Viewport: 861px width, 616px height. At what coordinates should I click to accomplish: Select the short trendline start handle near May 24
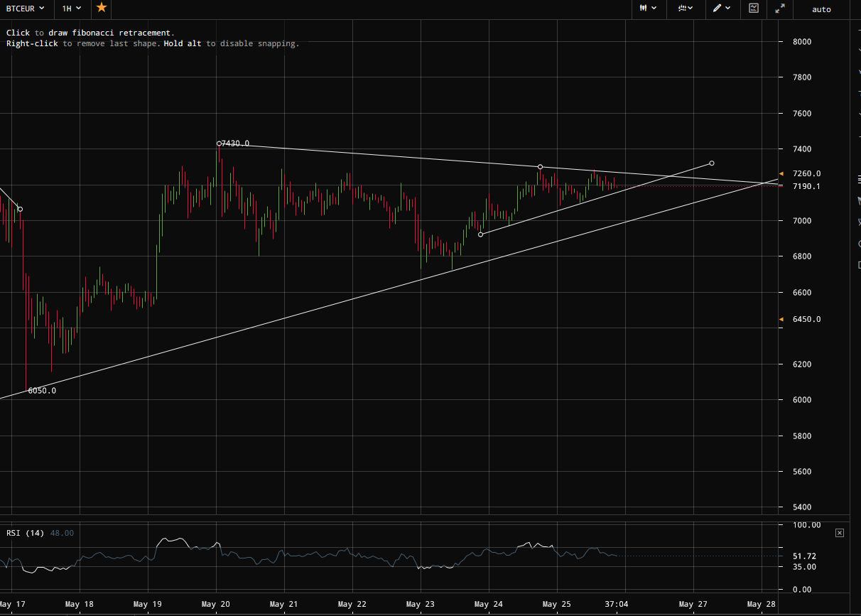[x=480, y=234]
